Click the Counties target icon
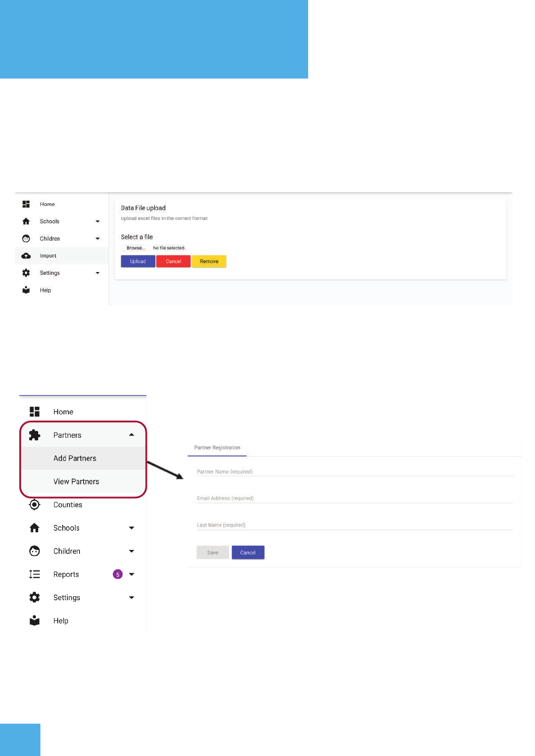This screenshot has height=756, width=535. (x=35, y=505)
